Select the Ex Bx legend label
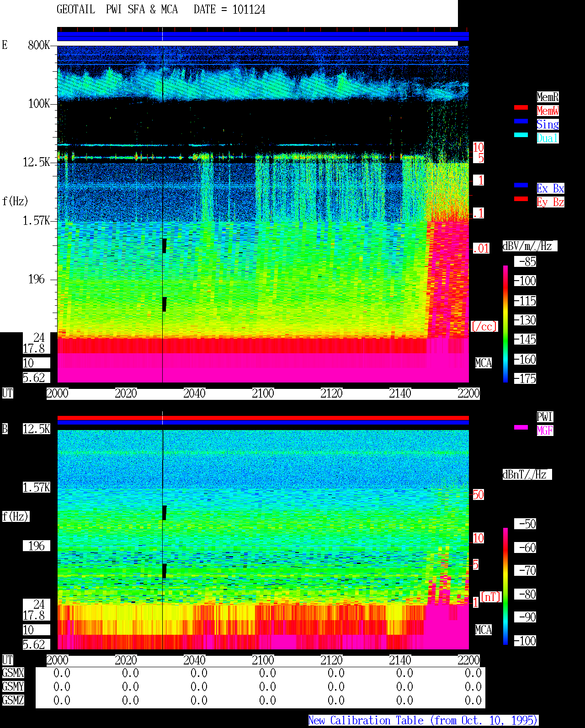Screen dimensions: 585x728 point(550,188)
